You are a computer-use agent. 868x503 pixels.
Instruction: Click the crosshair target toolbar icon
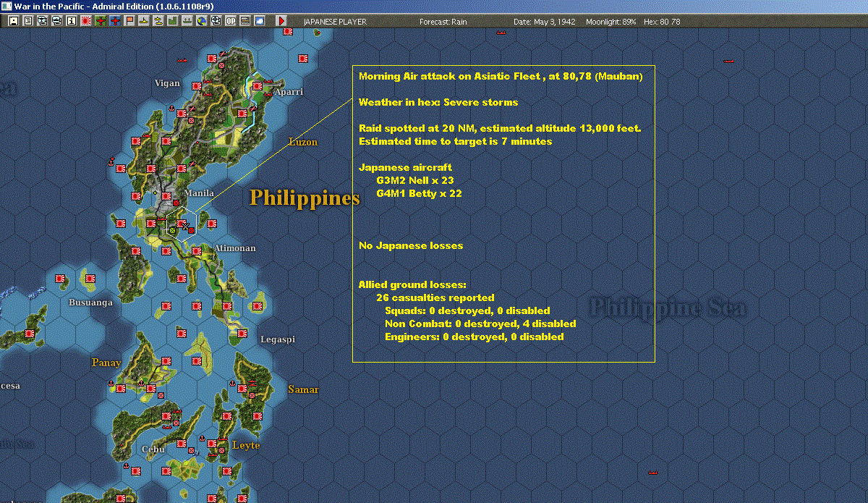pos(216,21)
